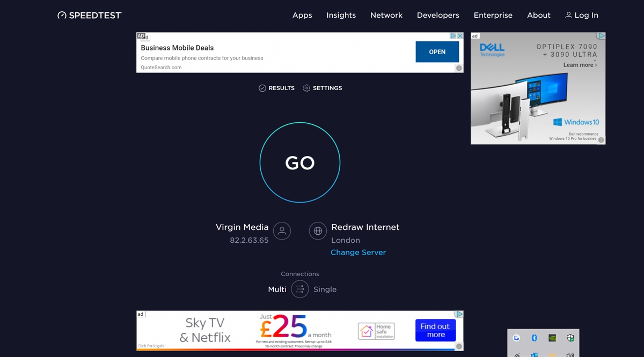The width and height of the screenshot is (644, 357).
Task: Click OPEN on Business Mobile Deals ad
Action: [x=437, y=52]
